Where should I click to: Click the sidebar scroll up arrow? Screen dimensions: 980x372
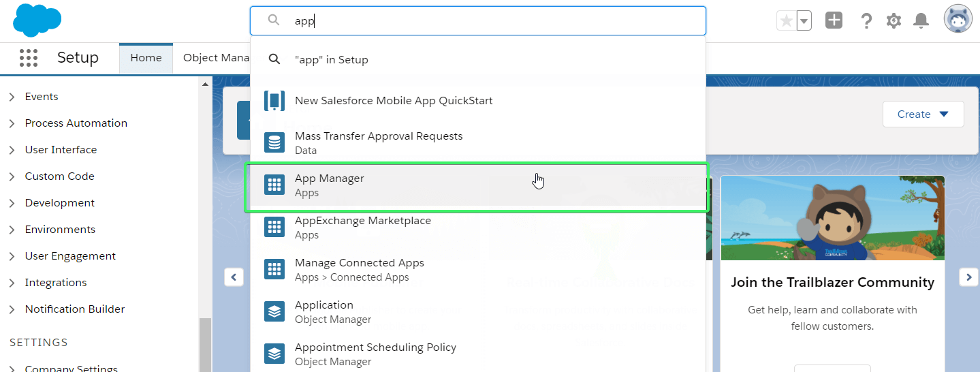[x=205, y=83]
